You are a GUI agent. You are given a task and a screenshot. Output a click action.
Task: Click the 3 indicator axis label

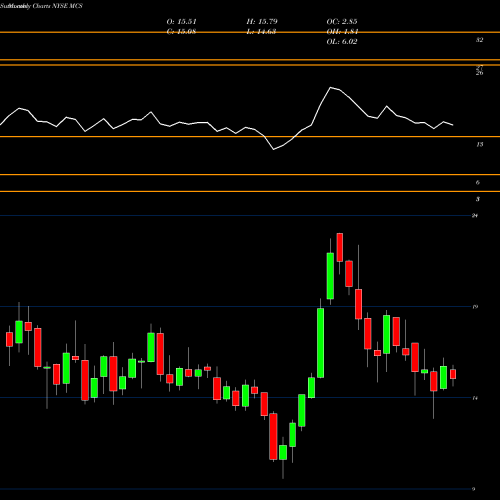tap(478, 199)
